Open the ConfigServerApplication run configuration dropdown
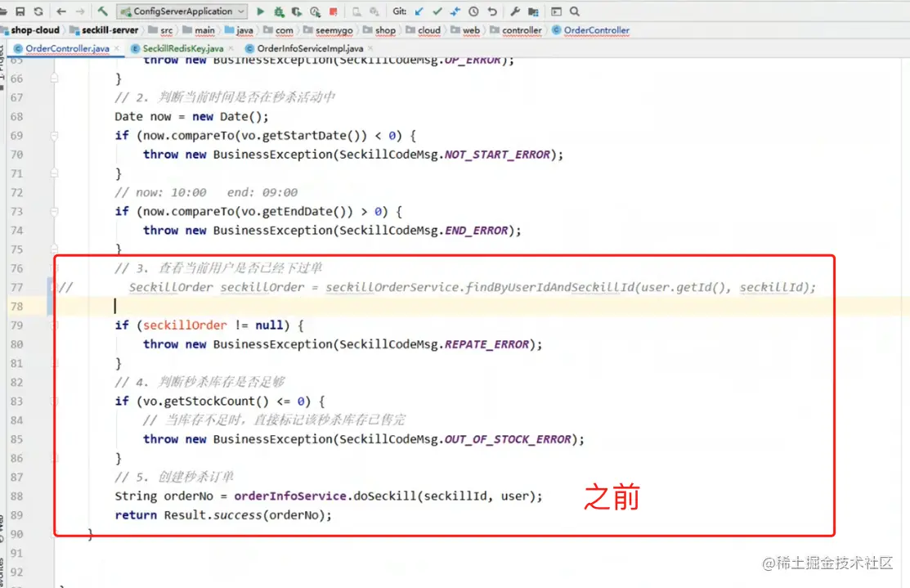Screen dimensions: 910x588 [182, 11]
